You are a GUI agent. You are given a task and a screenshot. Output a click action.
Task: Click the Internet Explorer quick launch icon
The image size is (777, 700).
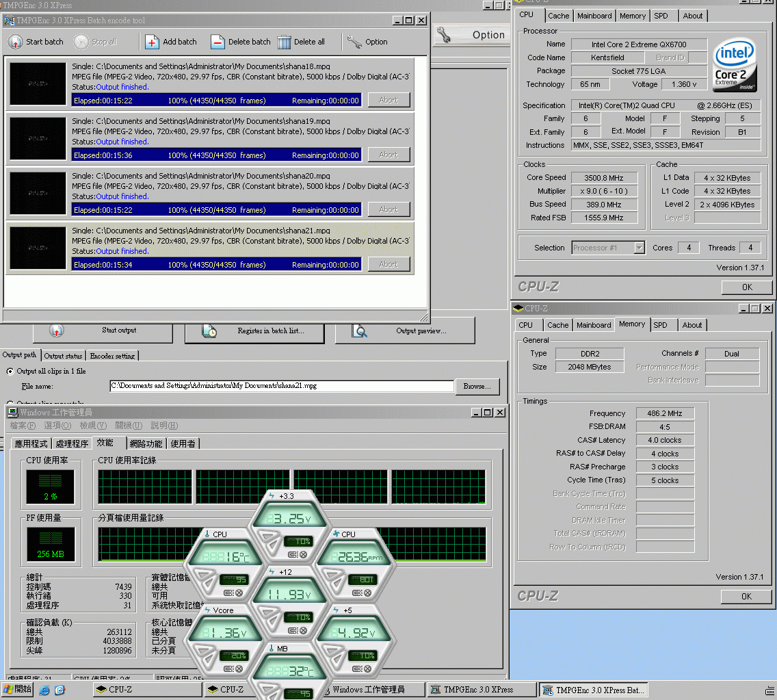coord(44,690)
